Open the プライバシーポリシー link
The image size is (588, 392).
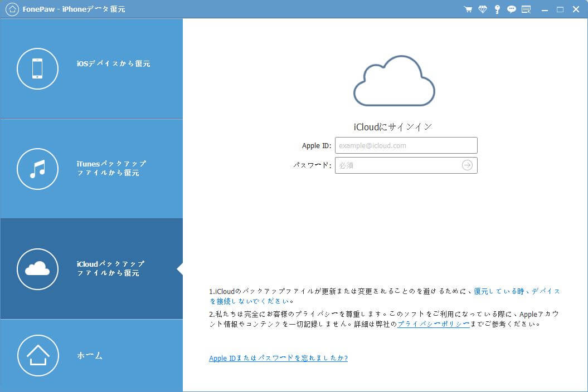434,324
